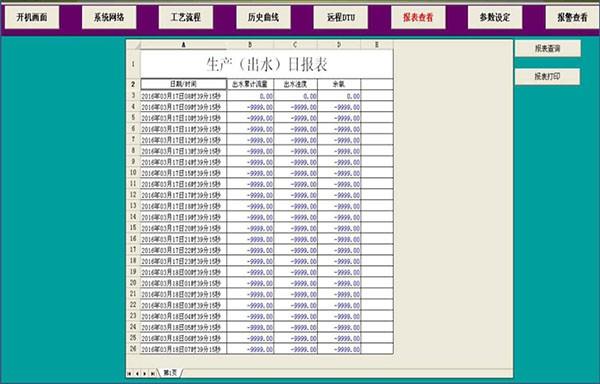The width and height of the screenshot is (600, 384).
Task: Open the 工艺流程 view
Action: tap(186, 17)
